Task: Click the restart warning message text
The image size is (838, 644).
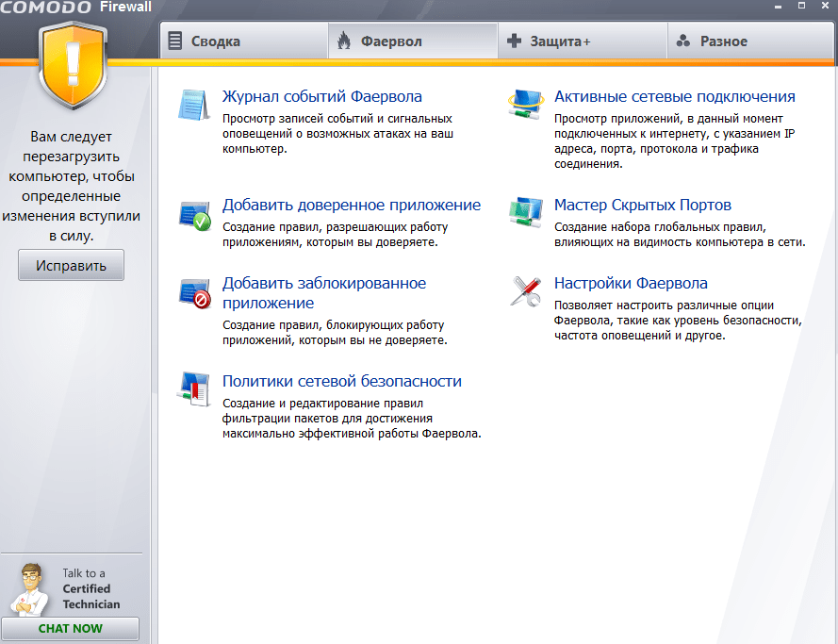Action: point(71,186)
